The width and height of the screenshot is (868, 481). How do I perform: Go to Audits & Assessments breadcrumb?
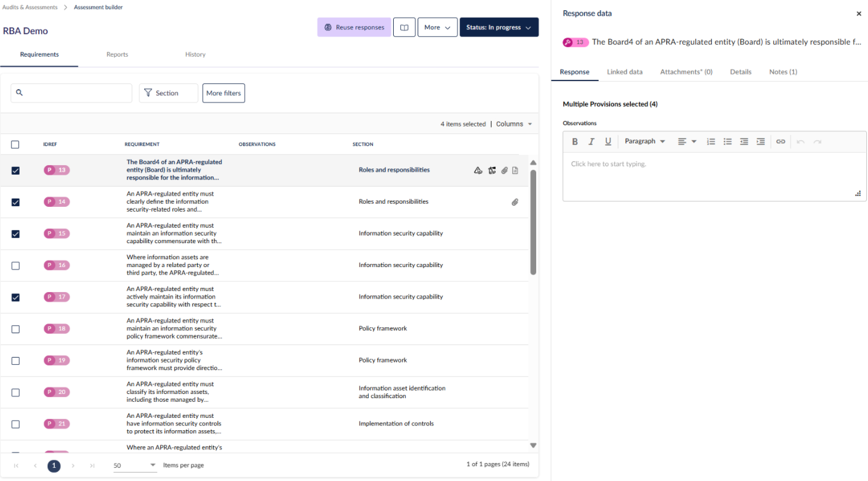pyautogui.click(x=29, y=7)
